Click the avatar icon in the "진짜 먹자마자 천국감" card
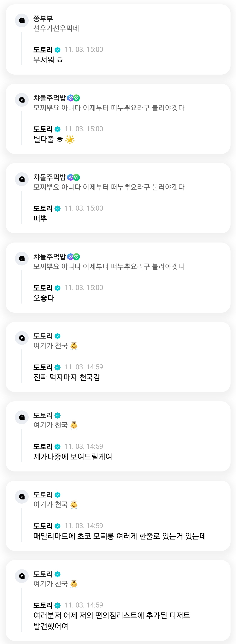 tap(22, 338)
